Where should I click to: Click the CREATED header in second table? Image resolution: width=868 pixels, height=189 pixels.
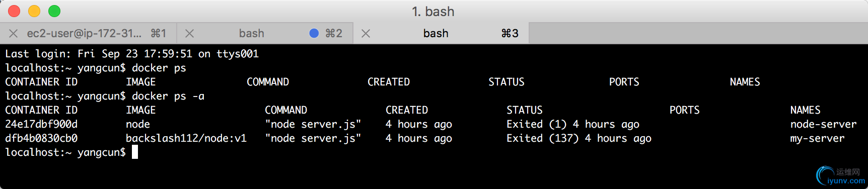pos(407,110)
